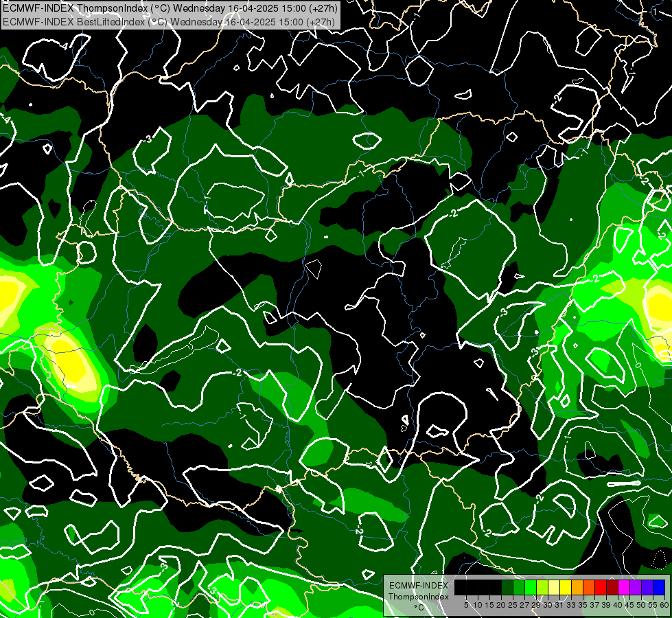Click the legend tick value '39'

point(606,605)
